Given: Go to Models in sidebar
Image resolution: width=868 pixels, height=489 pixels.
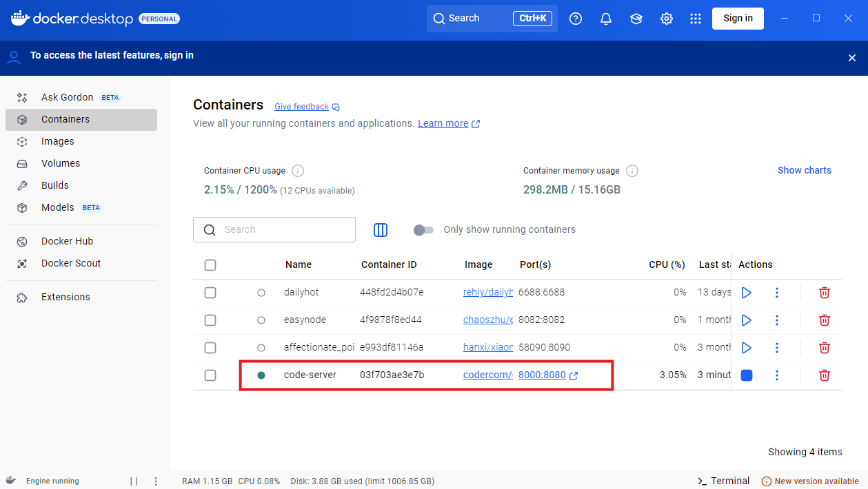Looking at the screenshot, I should pos(81,208).
